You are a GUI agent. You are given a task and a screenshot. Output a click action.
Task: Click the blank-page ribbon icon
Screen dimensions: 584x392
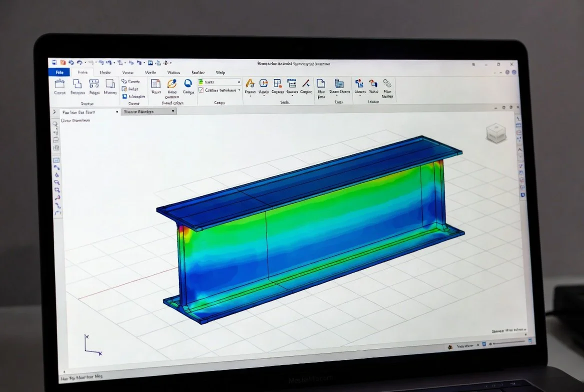click(x=320, y=83)
